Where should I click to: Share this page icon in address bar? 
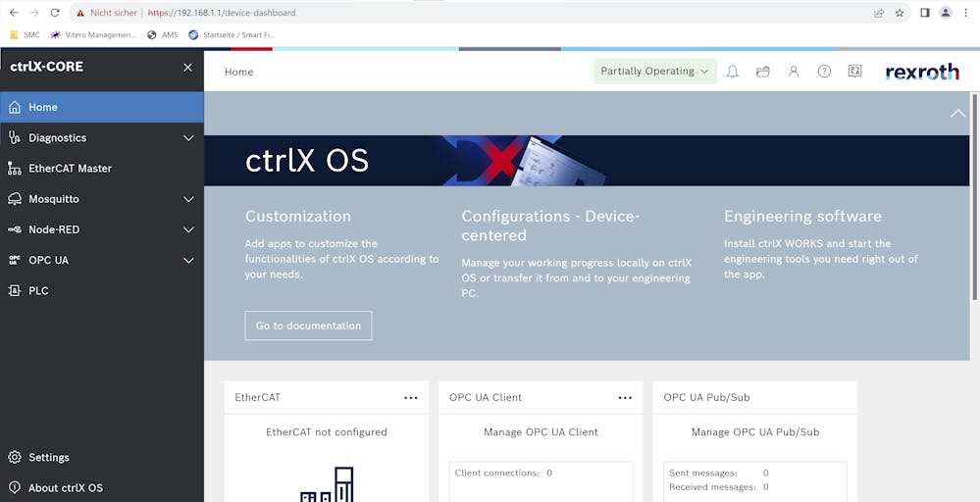(x=879, y=13)
